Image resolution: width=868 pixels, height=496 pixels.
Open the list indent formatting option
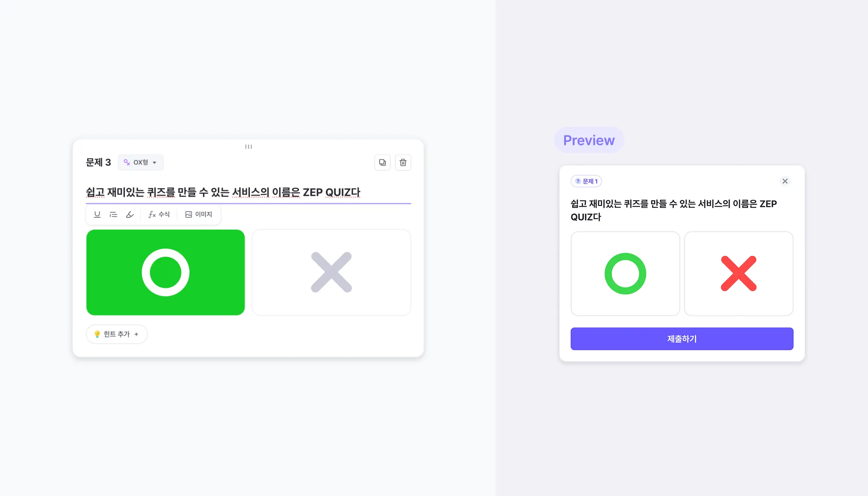click(x=114, y=214)
